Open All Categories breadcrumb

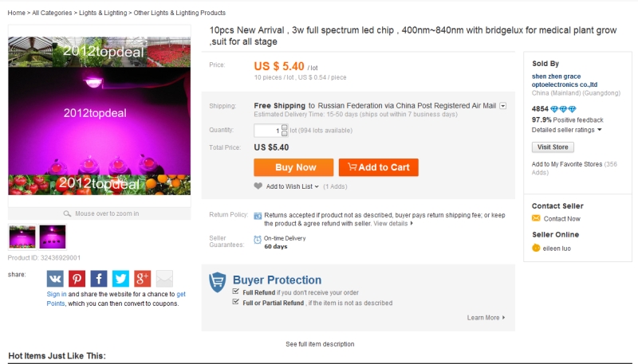53,13
